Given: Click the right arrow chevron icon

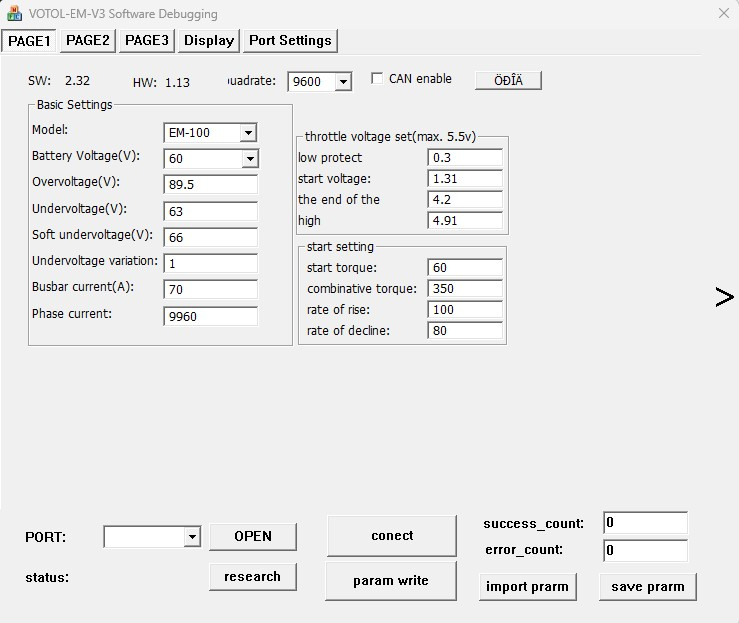Looking at the screenshot, I should tap(724, 297).
